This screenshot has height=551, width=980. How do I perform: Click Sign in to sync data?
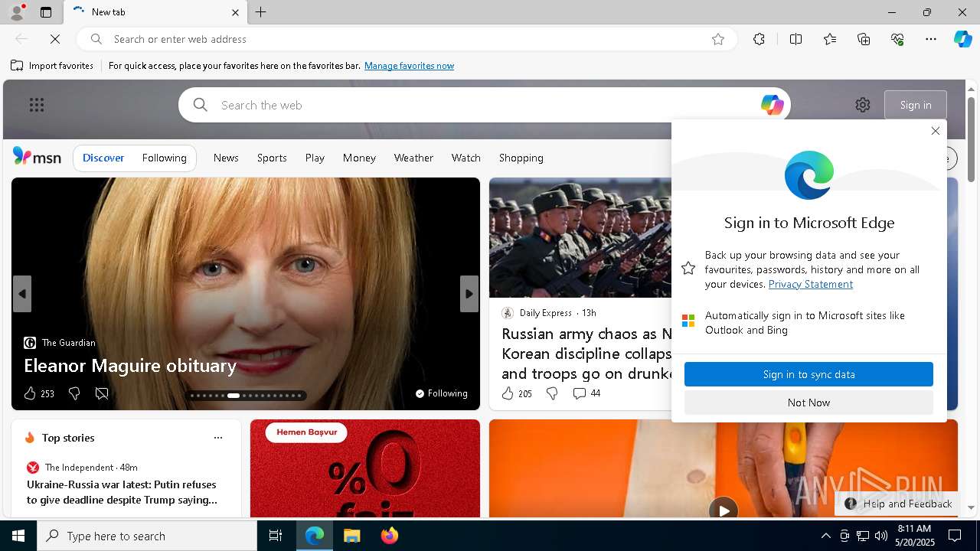tap(808, 374)
